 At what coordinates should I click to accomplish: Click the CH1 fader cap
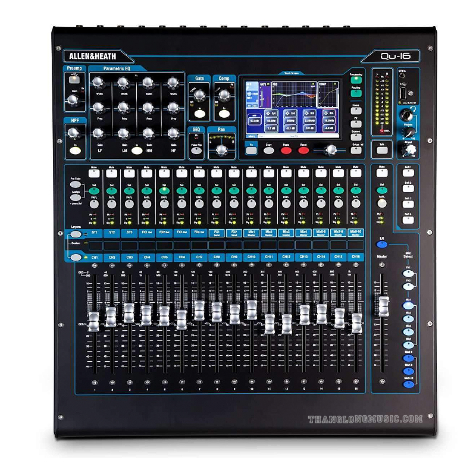[x=93, y=321]
